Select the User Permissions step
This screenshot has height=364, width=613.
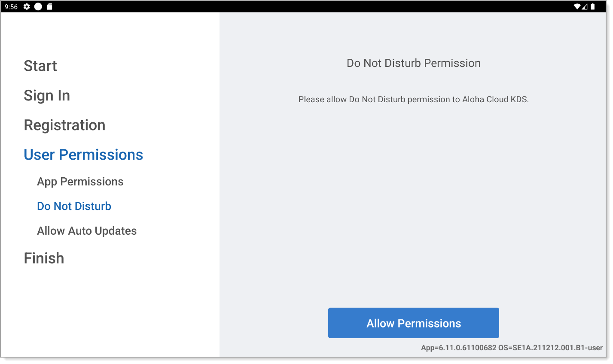(83, 155)
